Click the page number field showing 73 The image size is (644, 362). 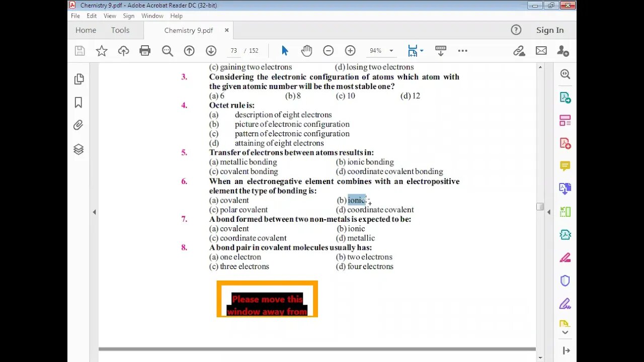pos(234,51)
